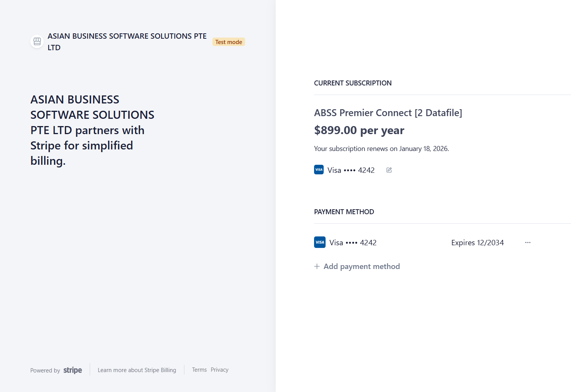Click the plus icon to add payment

point(317,266)
